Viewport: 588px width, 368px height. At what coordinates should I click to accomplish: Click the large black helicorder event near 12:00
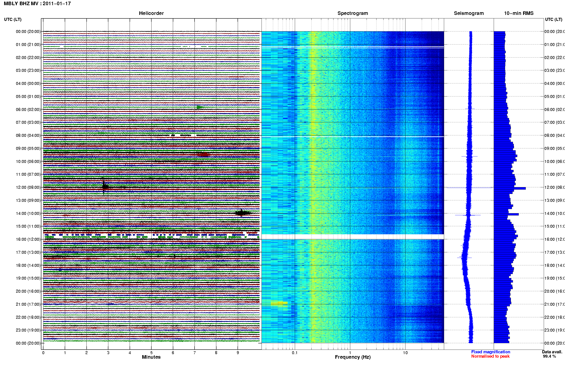click(105, 187)
